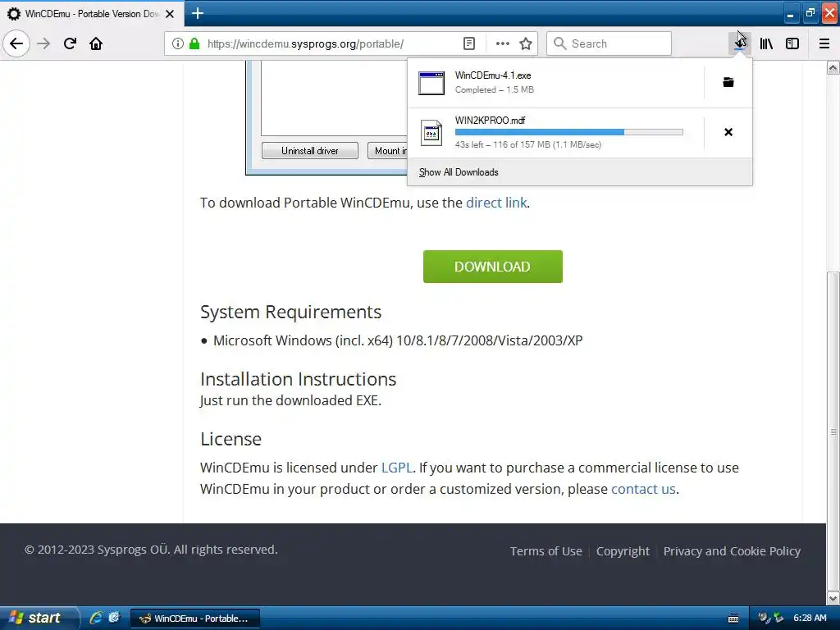This screenshot has height=630, width=840.
Task: Open a new browser tab
Action: tap(197, 13)
